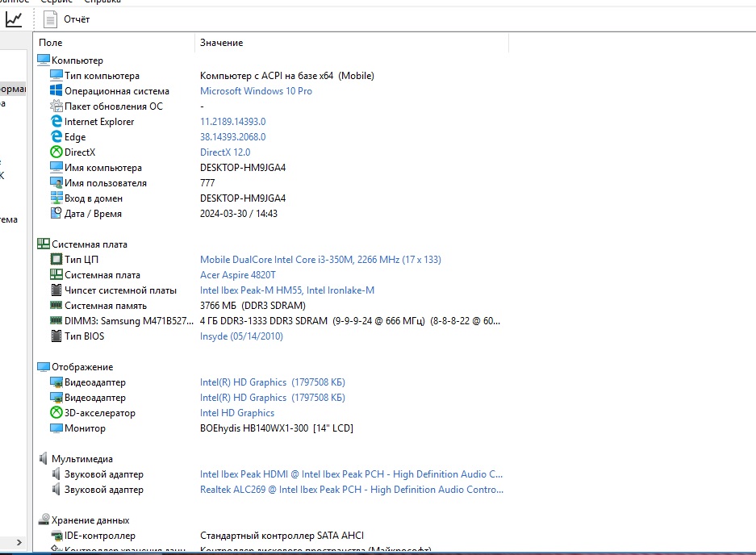Click the CPU icon beside Тип ЦП
Image resolution: width=756 pixels, height=555 pixels.
[56, 260]
